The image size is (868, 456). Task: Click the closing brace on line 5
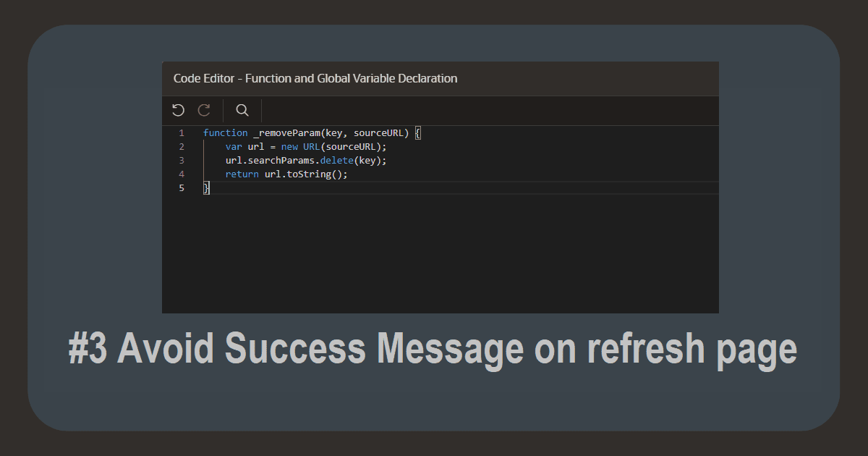[x=206, y=188]
